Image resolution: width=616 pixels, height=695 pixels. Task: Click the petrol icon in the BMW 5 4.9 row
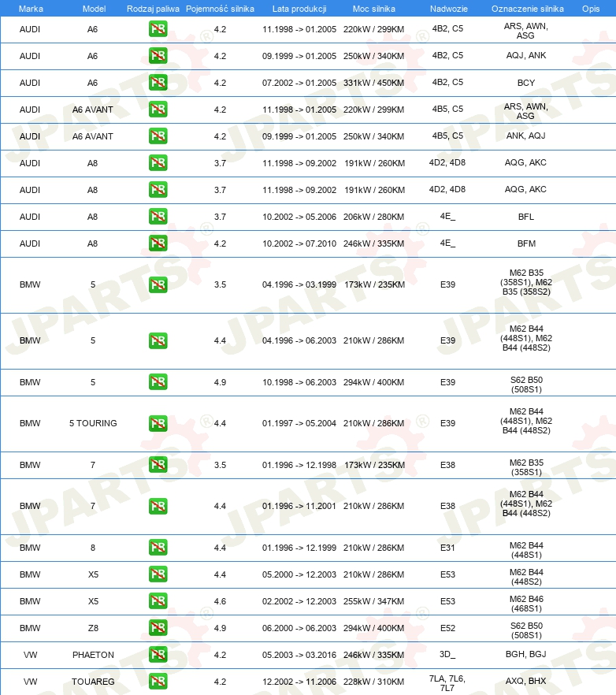[158, 382]
